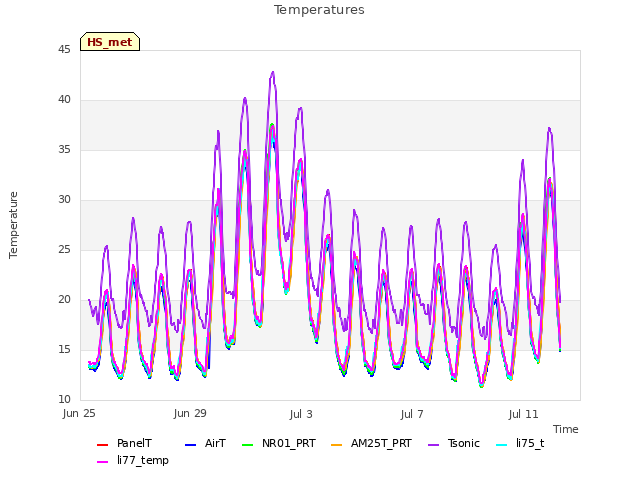Click the green NR01_PRT color marker
The height and width of the screenshot is (480, 640).
pyautogui.click(x=247, y=445)
